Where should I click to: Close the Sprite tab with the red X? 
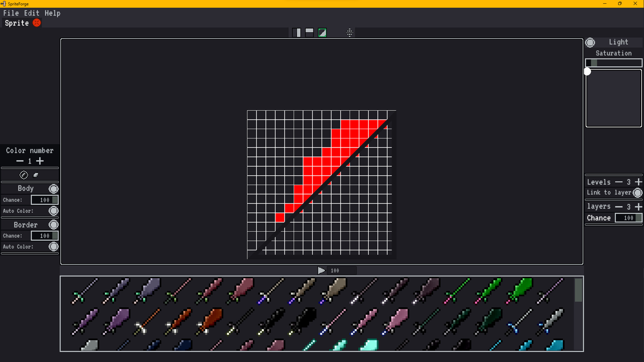click(x=37, y=23)
